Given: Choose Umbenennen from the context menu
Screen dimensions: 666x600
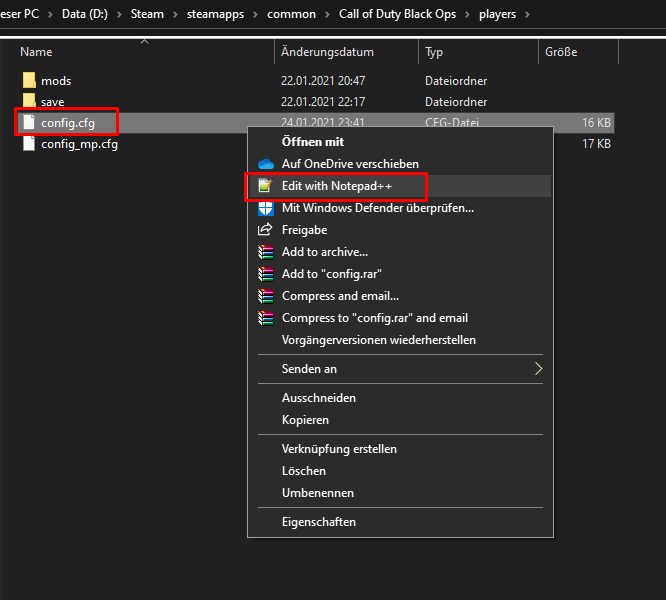Looking at the screenshot, I should [x=318, y=493].
